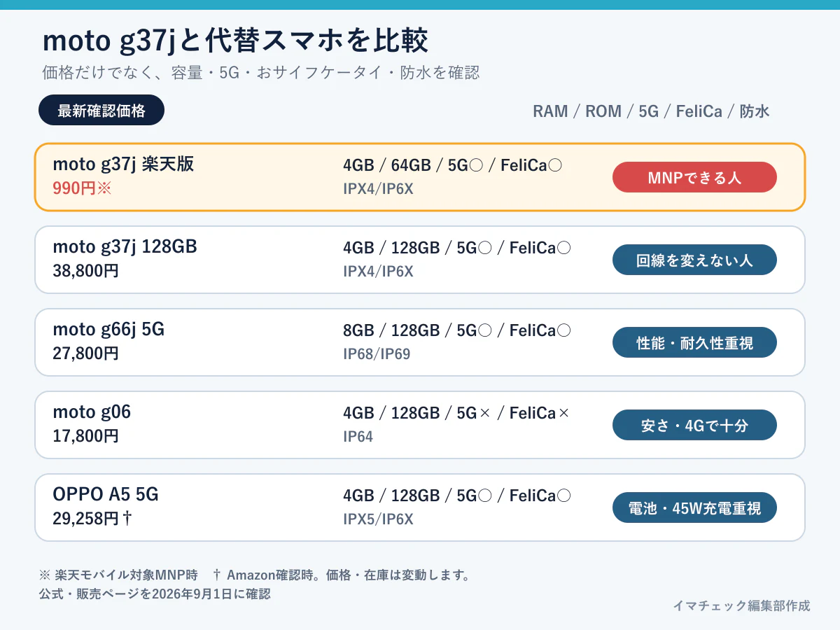Click the 安さ・4Gで十分 pill
The image size is (840, 630).
pyautogui.click(x=694, y=425)
